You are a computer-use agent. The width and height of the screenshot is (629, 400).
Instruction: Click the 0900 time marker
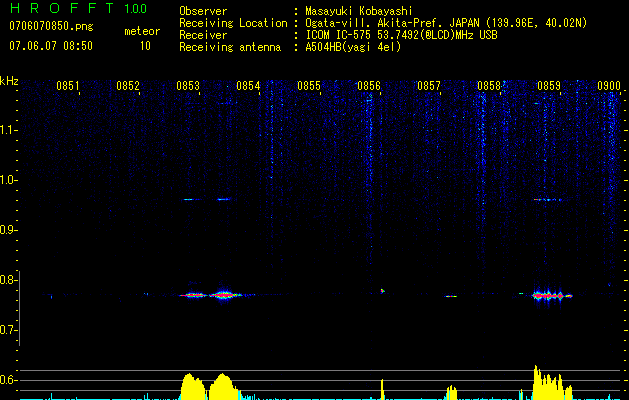coord(609,86)
